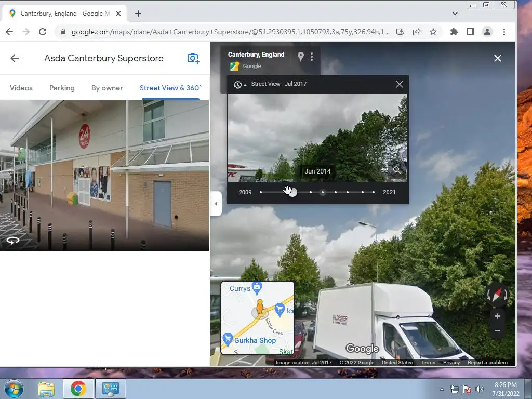Click the volume speaker tray icon
The image size is (532, 399).
(x=480, y=389)
